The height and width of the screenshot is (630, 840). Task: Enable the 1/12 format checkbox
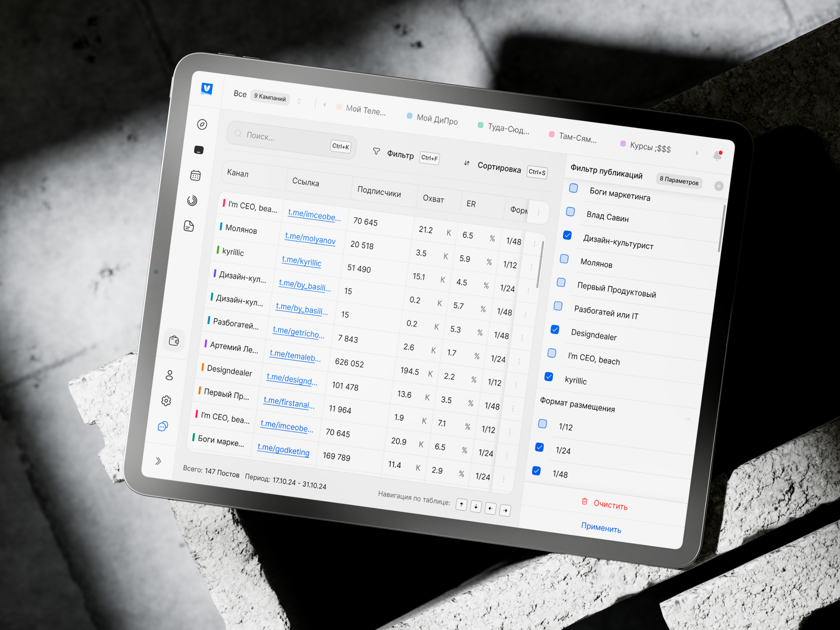click(x=543, y=423)
